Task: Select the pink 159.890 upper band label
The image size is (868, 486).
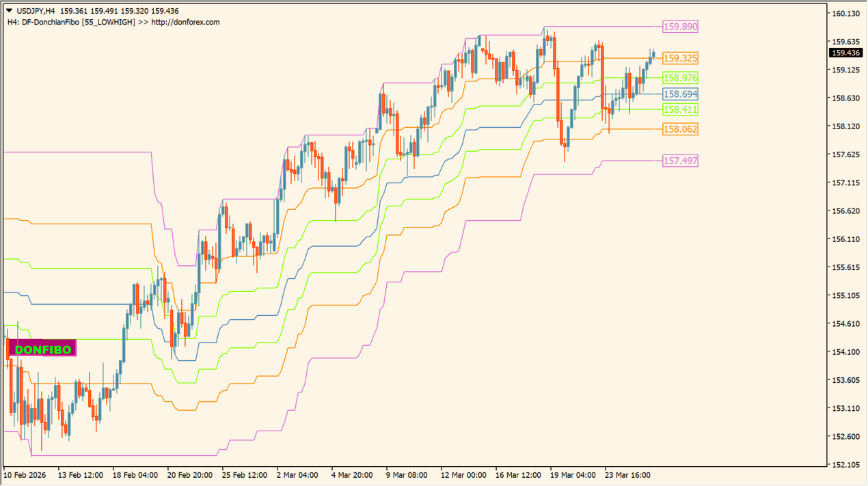Action: 680,27
